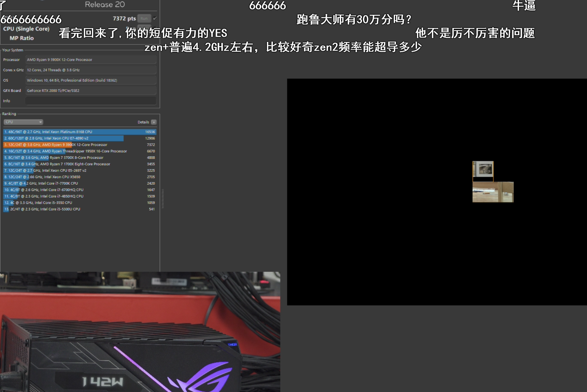Click the Run button beside 7372 pts
The image size is (587, 392).
[144, 19]
